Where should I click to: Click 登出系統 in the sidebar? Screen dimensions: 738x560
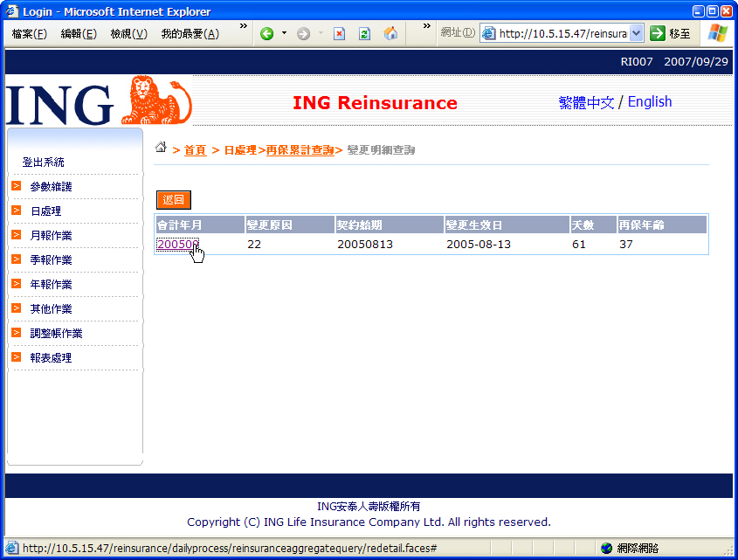[44, 162]
